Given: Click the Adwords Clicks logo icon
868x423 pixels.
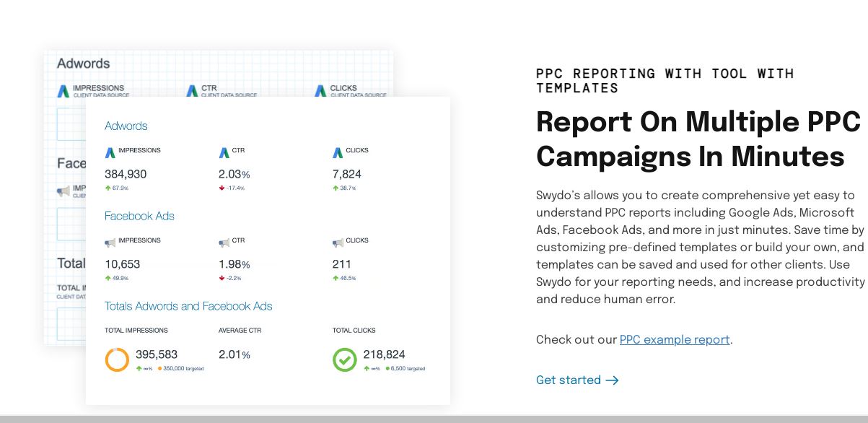Looking at the screenshot, I should [x=338, y=152].
